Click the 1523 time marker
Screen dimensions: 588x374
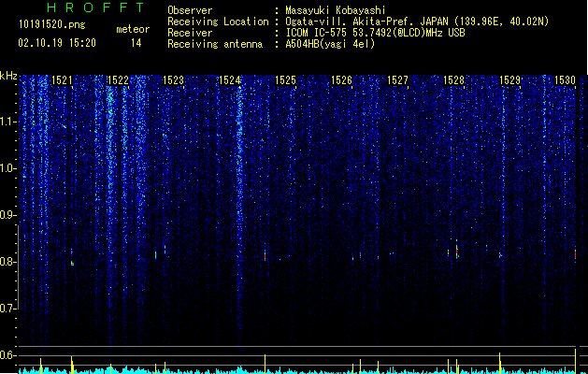174,80
